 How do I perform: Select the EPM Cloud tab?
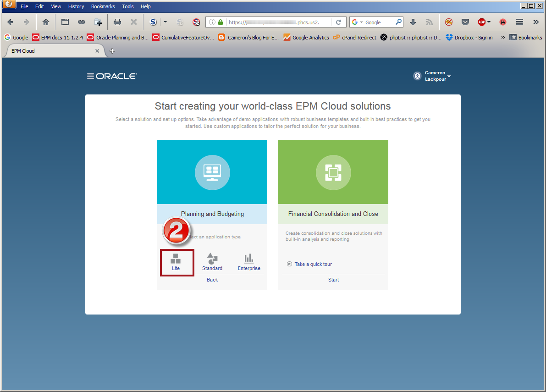54,51
